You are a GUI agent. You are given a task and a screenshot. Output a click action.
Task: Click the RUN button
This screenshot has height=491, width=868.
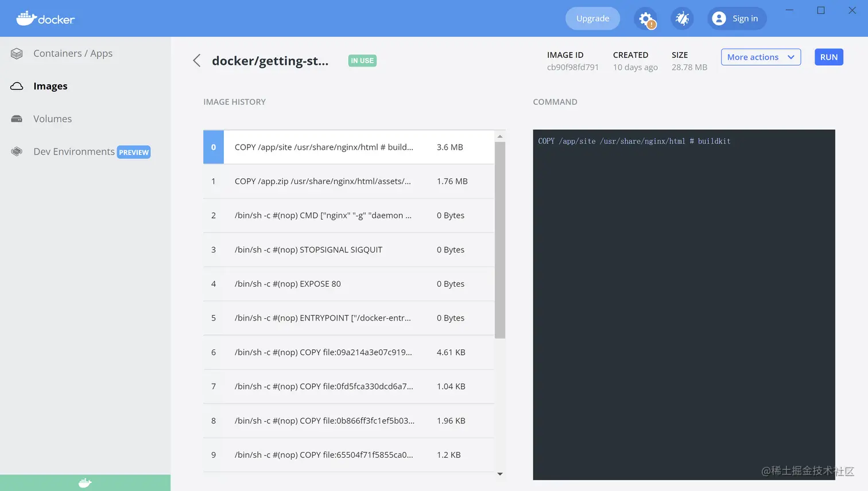tap(829, 57)
